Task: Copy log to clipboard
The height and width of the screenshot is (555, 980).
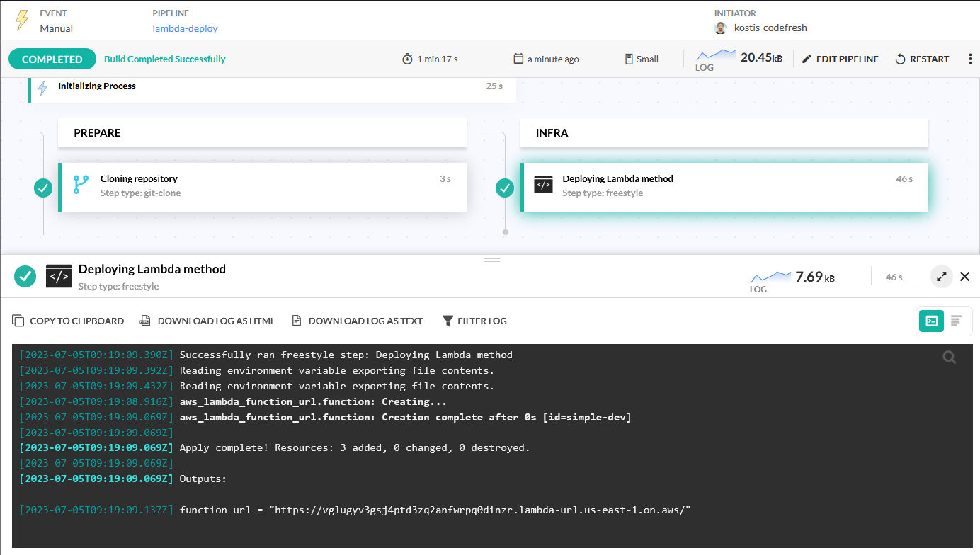Action: point(68,321)
